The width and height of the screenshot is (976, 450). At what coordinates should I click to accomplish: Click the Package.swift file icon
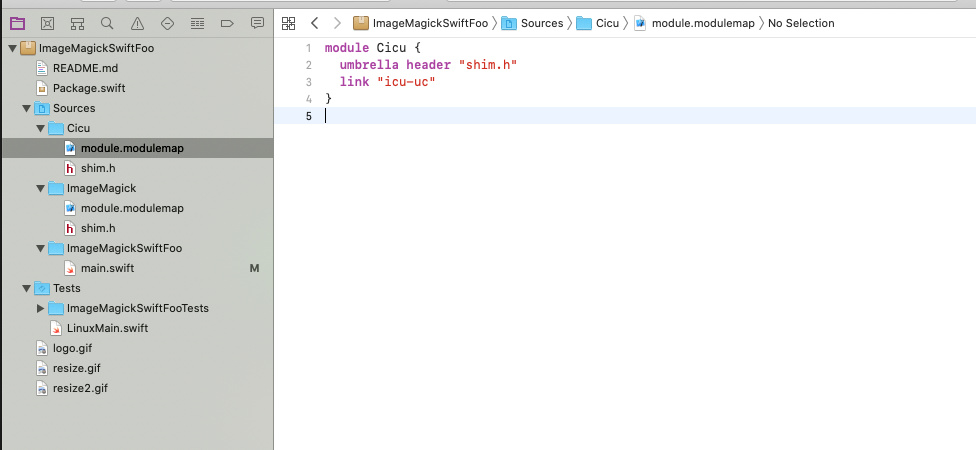coord(42,88)
